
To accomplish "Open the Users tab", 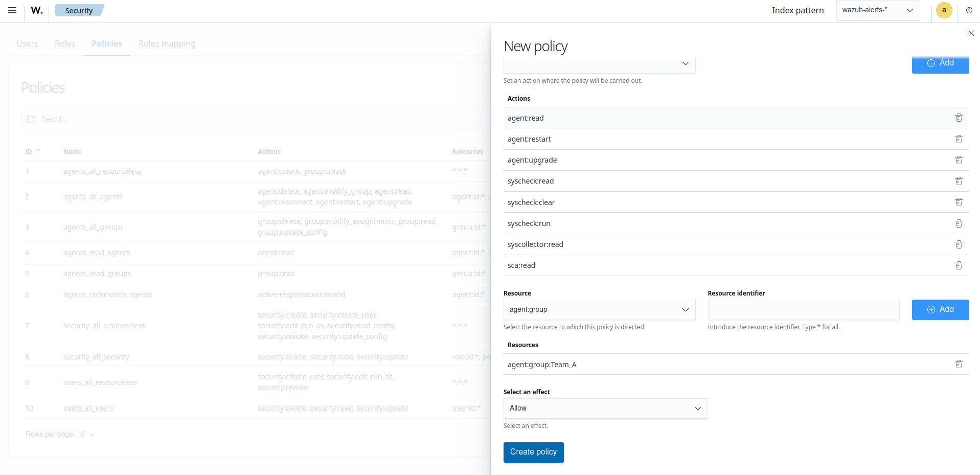I will click(27, 43).
